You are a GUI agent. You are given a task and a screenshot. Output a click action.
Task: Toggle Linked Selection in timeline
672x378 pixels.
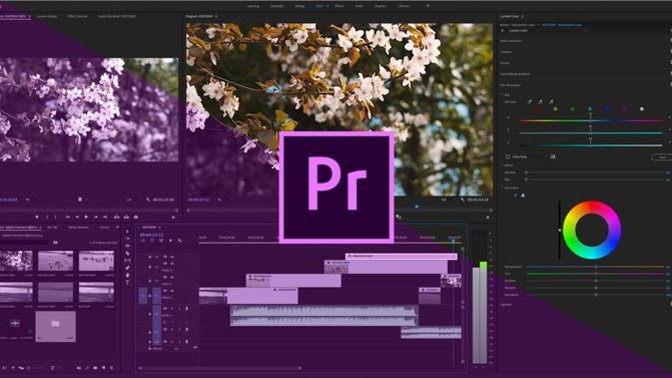(161, 240)
